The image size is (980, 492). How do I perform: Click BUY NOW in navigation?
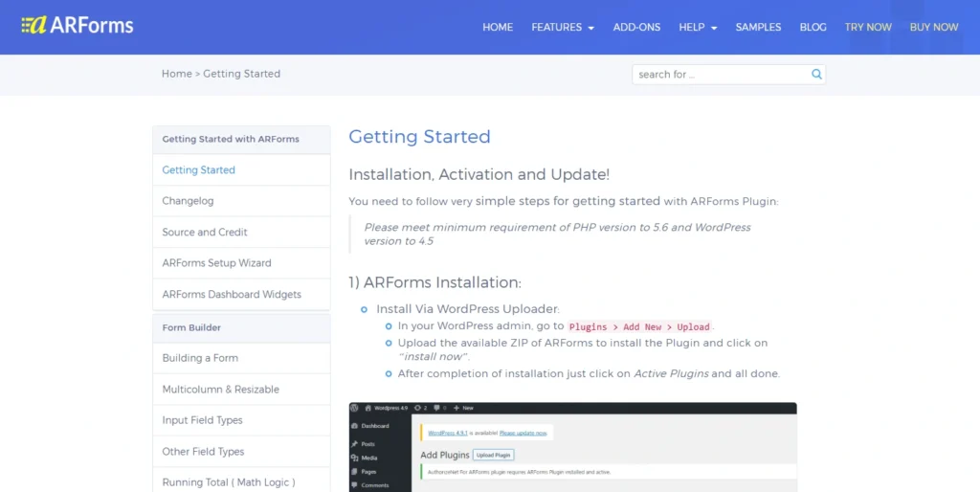934,28
